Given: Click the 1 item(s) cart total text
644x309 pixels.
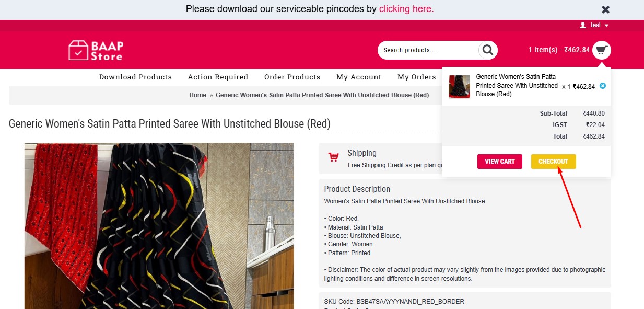Looking at the screenshot, I should pyautogui.click(x=559, y=50).
